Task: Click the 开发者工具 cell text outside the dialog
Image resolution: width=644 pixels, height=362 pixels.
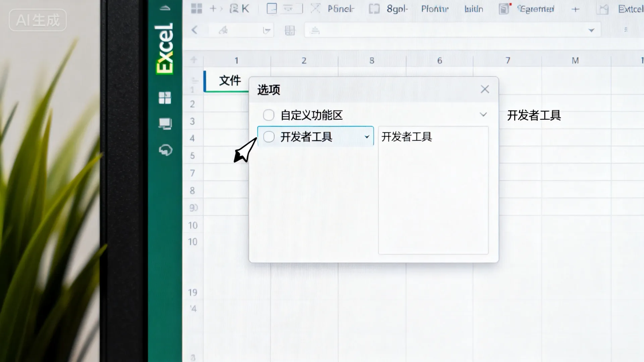Action: click(534, 115)
